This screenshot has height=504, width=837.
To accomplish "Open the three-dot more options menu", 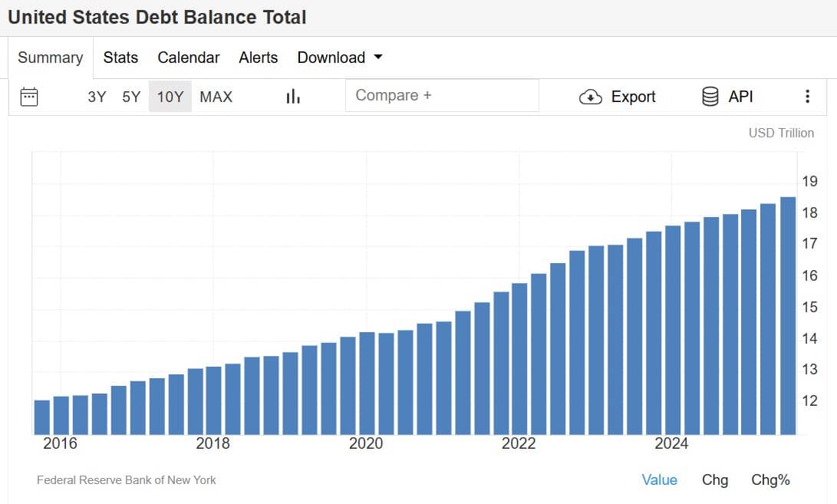I will tap(807, 97).
